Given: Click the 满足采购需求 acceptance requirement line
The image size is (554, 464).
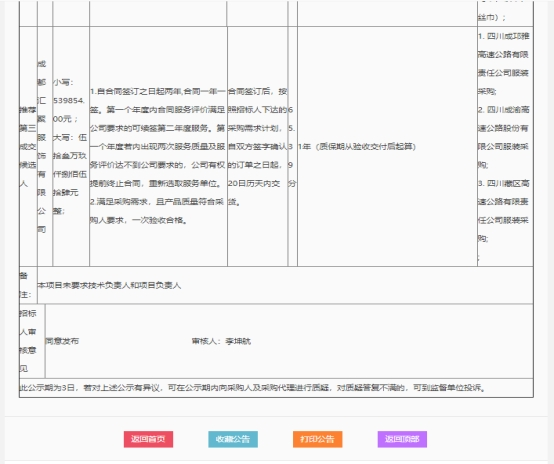Looking at the screenshot, I should coord(157,211).
